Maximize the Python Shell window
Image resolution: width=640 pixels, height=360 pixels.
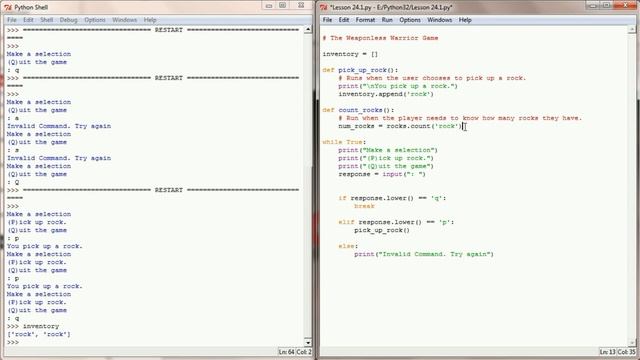[282, 6]
